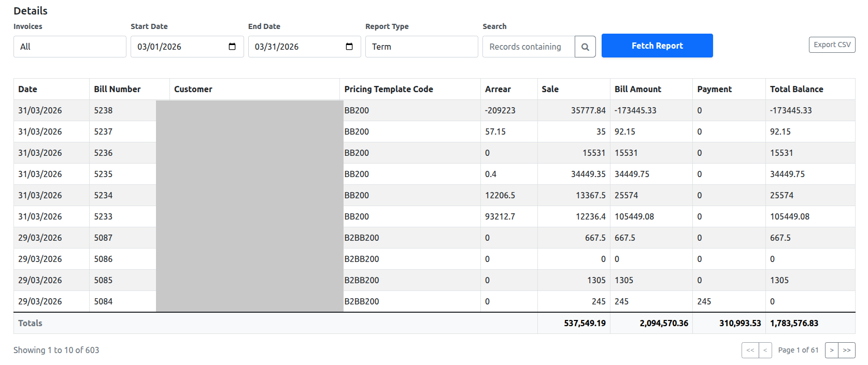Click Export CSV button
Screen dimensions: 868x365
(832, 45)
